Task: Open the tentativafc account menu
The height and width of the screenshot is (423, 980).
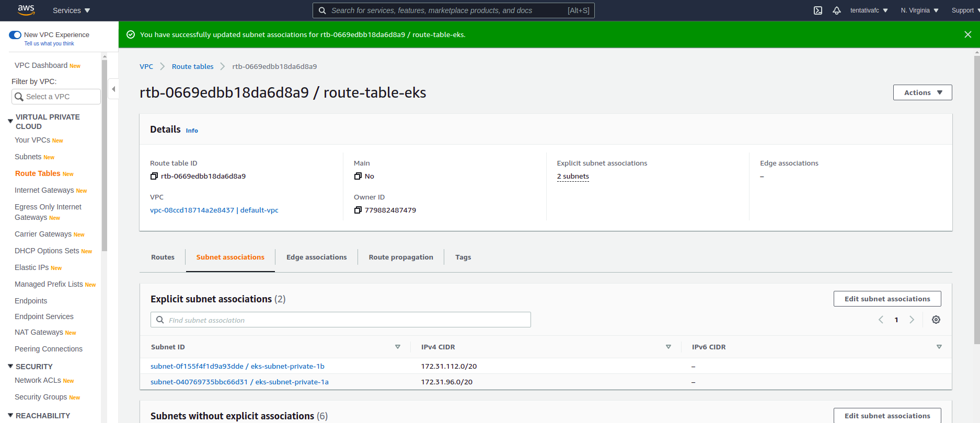Action: point(869,10)
